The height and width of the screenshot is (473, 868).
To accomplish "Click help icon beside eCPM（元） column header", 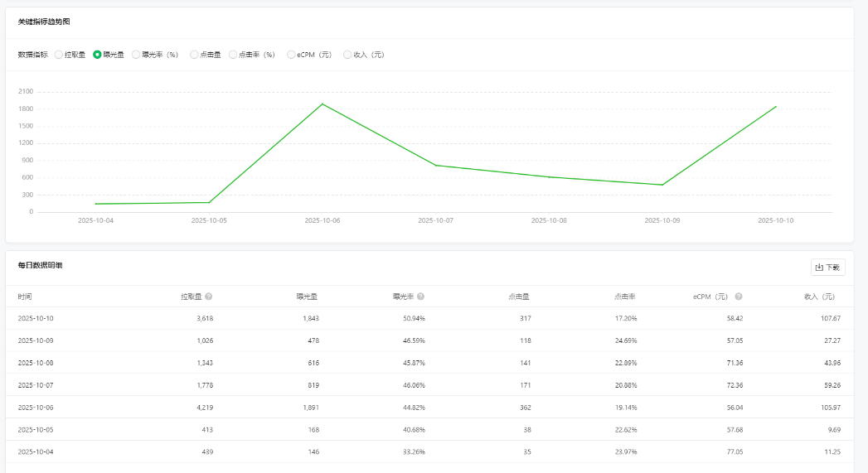I will [739, 297].
